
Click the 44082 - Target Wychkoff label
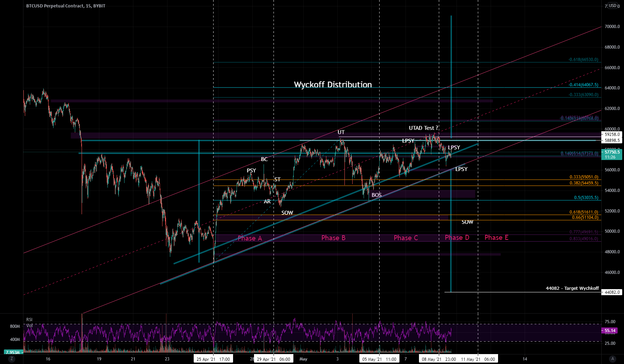[572, 288]
